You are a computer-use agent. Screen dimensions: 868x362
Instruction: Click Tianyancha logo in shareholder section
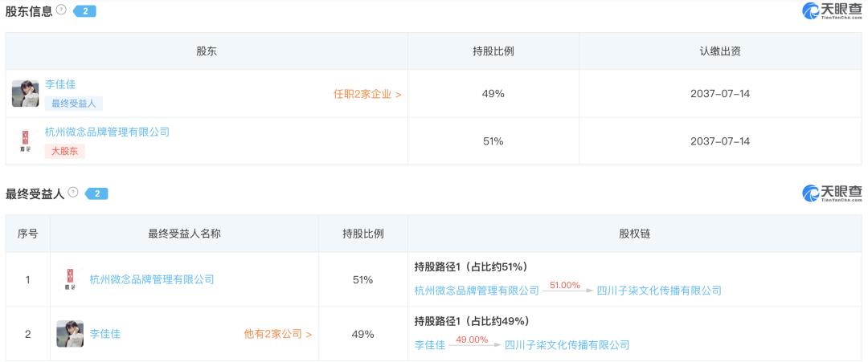pos(832,11)
